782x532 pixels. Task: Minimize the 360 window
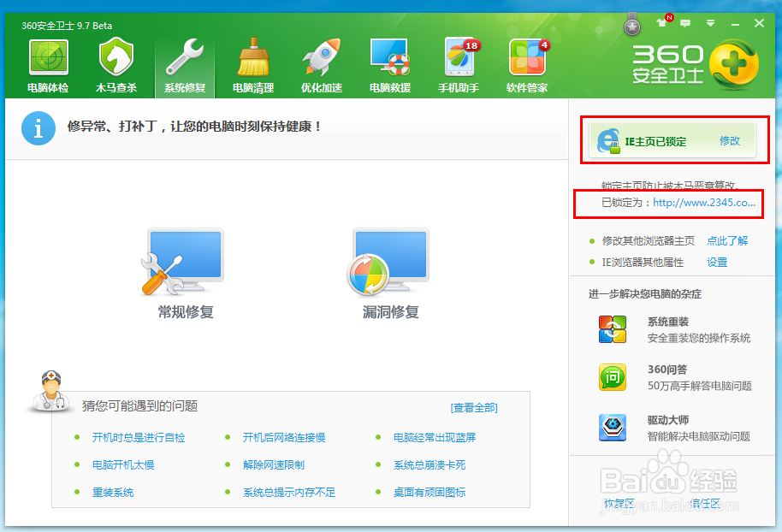click(x=735, y=24)
